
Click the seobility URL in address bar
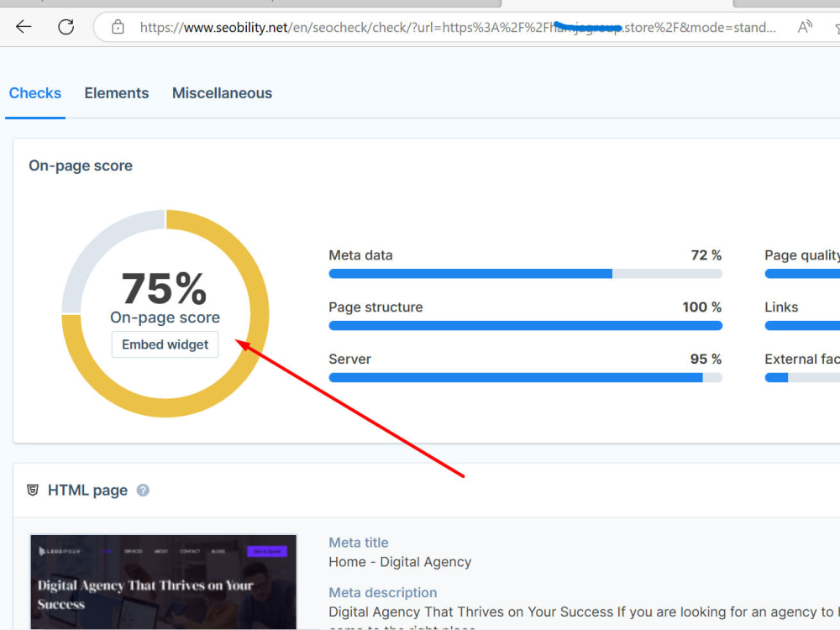tap(458, 28)
